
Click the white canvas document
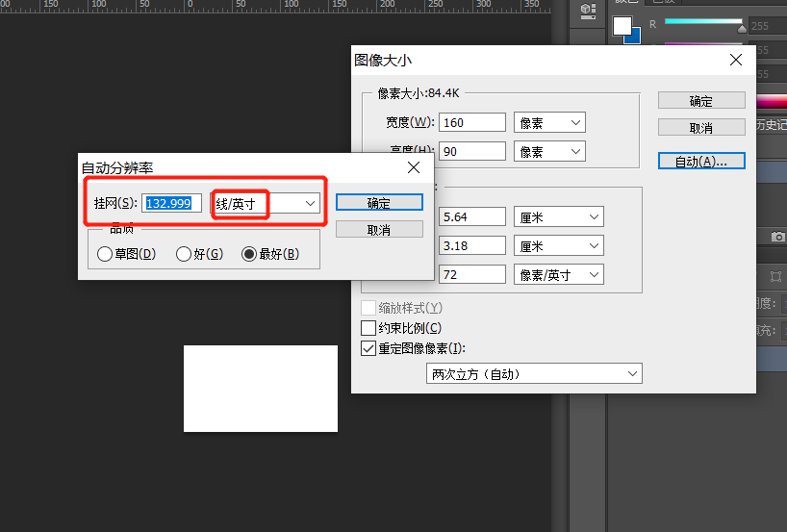click(261, 389)
